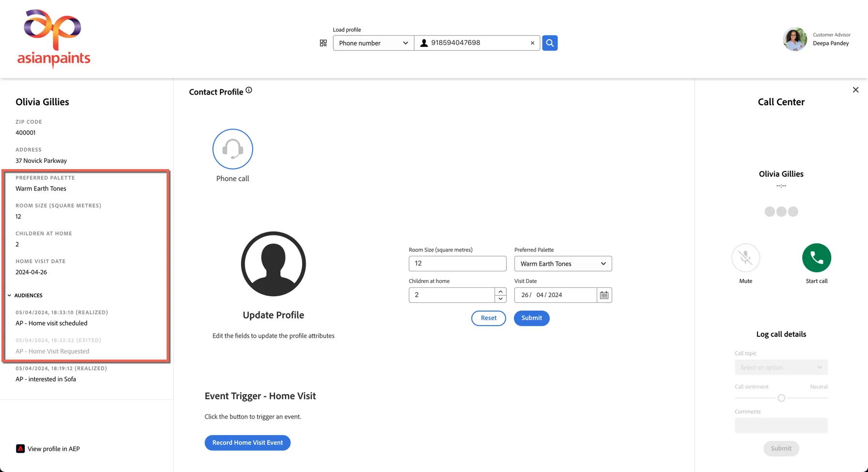Open the Phone number type dropdown

tap(373, 43)
